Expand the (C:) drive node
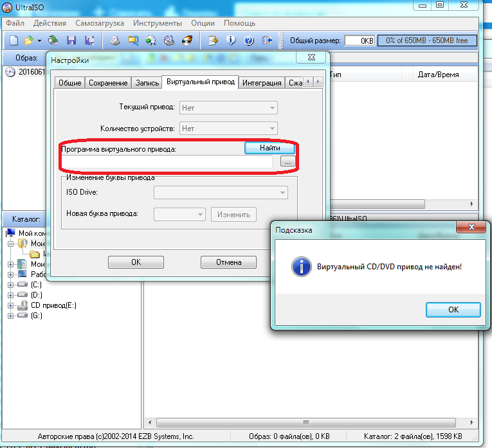 click(11, 285)
